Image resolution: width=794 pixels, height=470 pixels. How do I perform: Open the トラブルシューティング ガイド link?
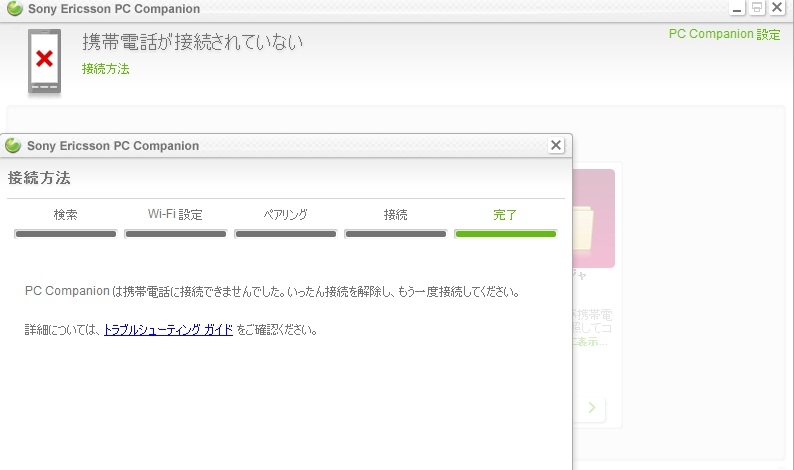tap(168, 330)
